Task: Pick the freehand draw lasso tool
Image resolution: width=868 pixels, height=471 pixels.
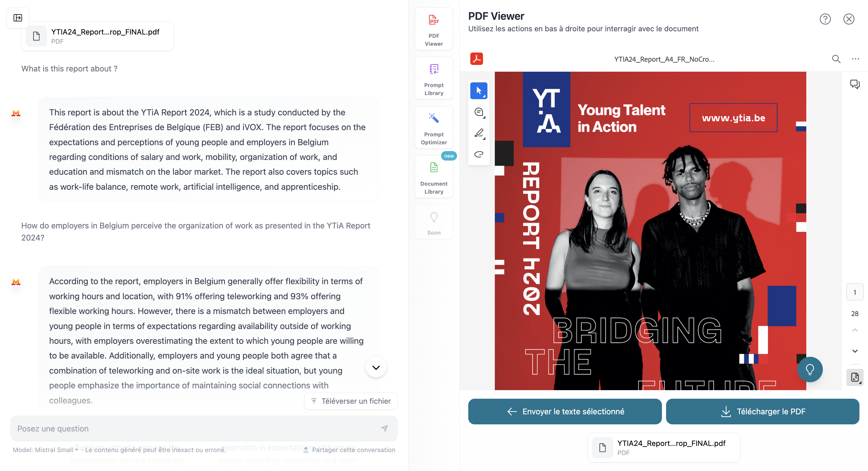Action: point(479,154)
